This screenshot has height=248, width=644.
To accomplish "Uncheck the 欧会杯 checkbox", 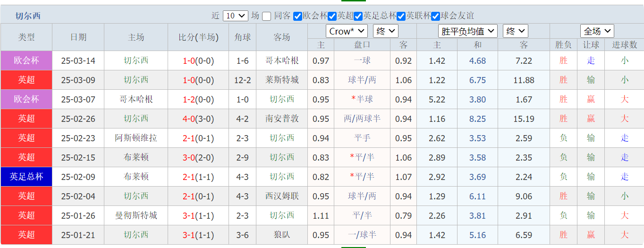I will click(x=297, y=16).
